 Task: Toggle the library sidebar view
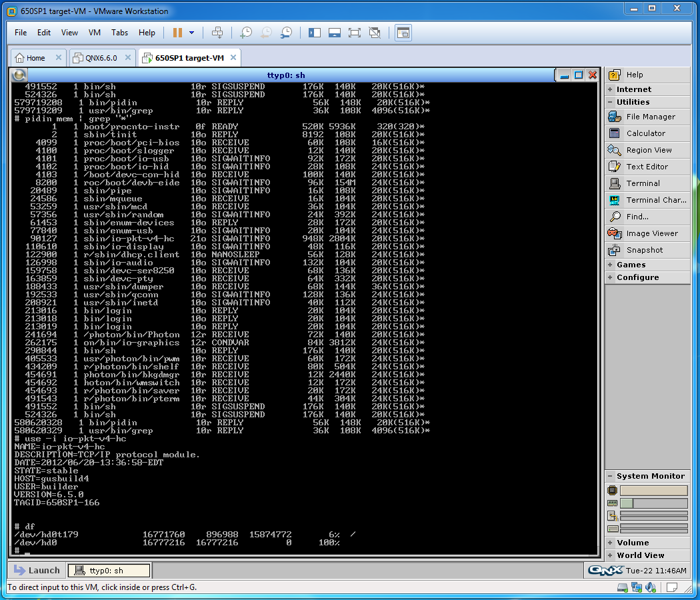coord(315,33)
